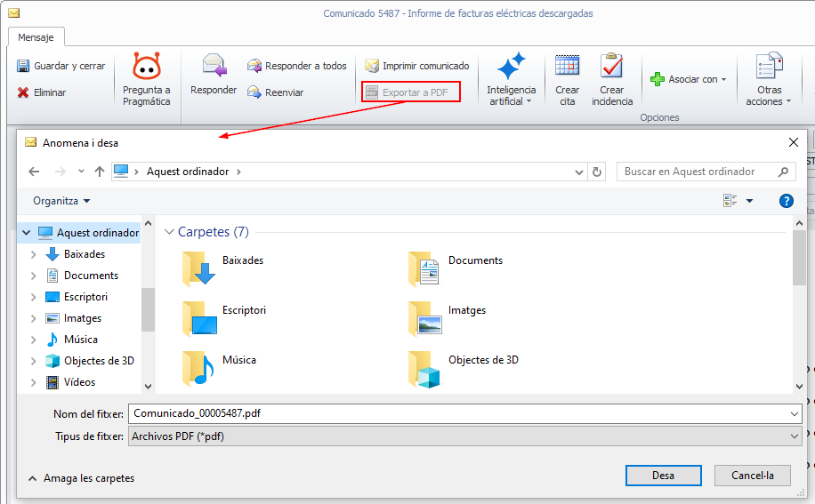Select the Objectes de 3D folder icon

[x=424, y=368]
